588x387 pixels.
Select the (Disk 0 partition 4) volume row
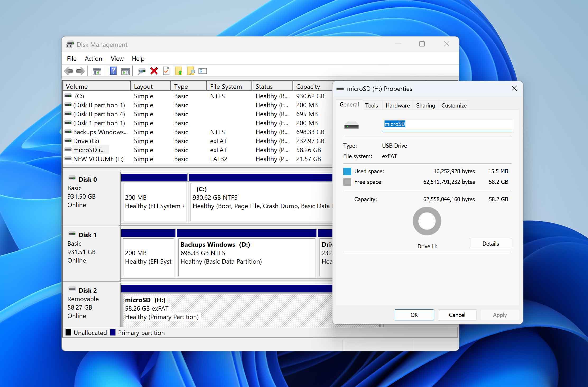click(x=197, y=114)
